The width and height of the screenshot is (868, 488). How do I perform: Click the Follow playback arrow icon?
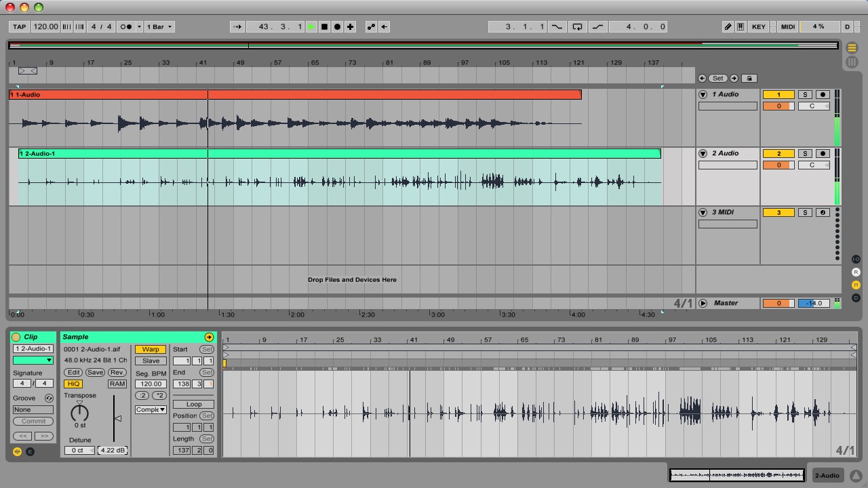point(237,27)
